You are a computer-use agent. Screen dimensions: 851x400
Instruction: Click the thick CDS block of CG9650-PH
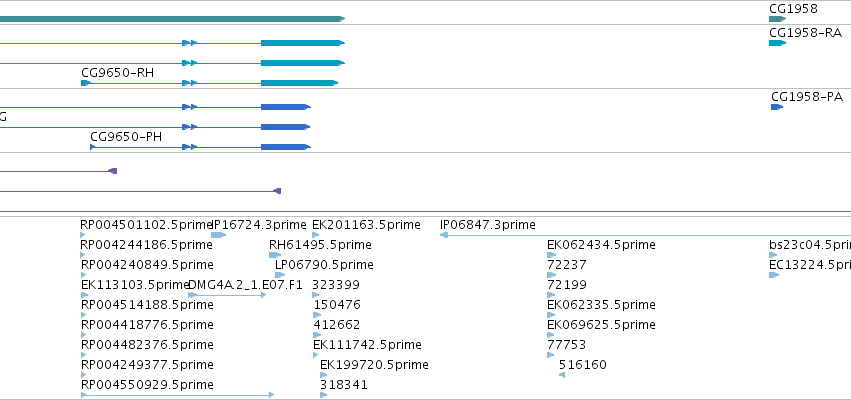pyautogui.click(x=285, y=147)
